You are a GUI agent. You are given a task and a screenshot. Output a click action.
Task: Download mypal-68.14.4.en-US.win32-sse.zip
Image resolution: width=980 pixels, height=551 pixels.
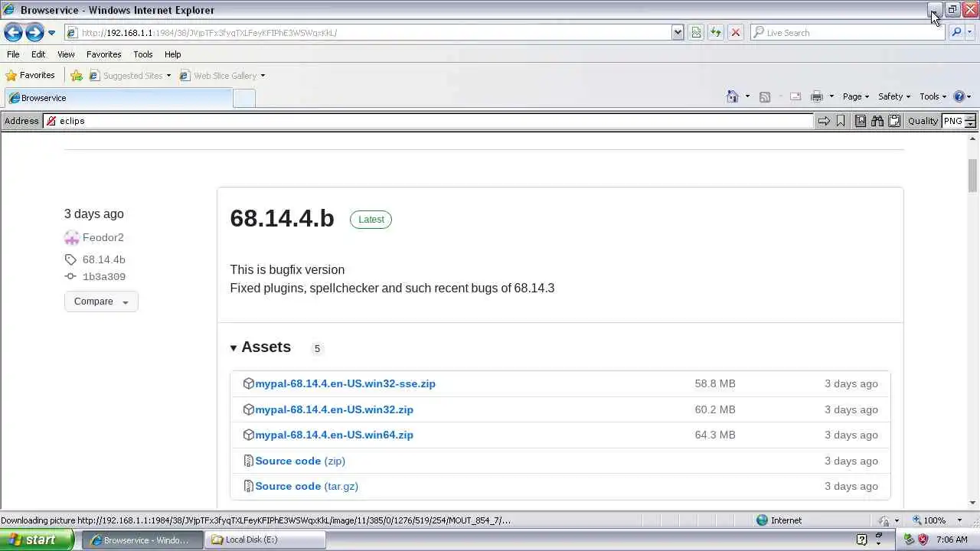tap(345, 383)
